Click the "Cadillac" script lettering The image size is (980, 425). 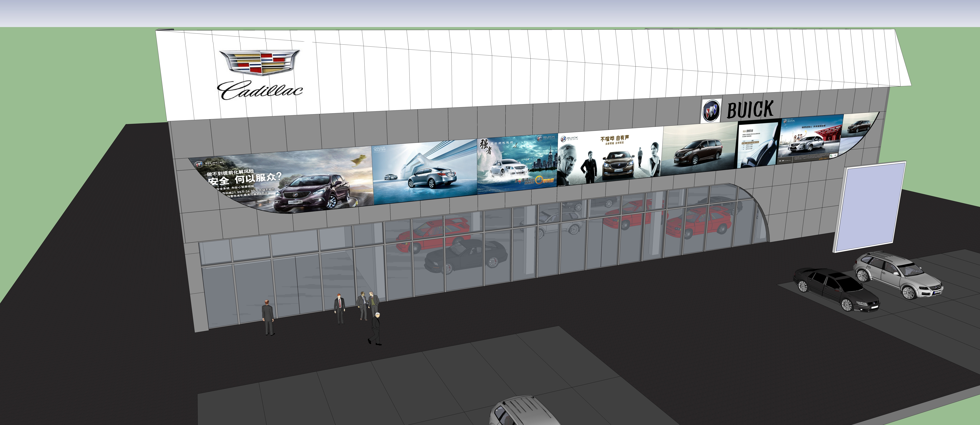click(x=260, y=90)
